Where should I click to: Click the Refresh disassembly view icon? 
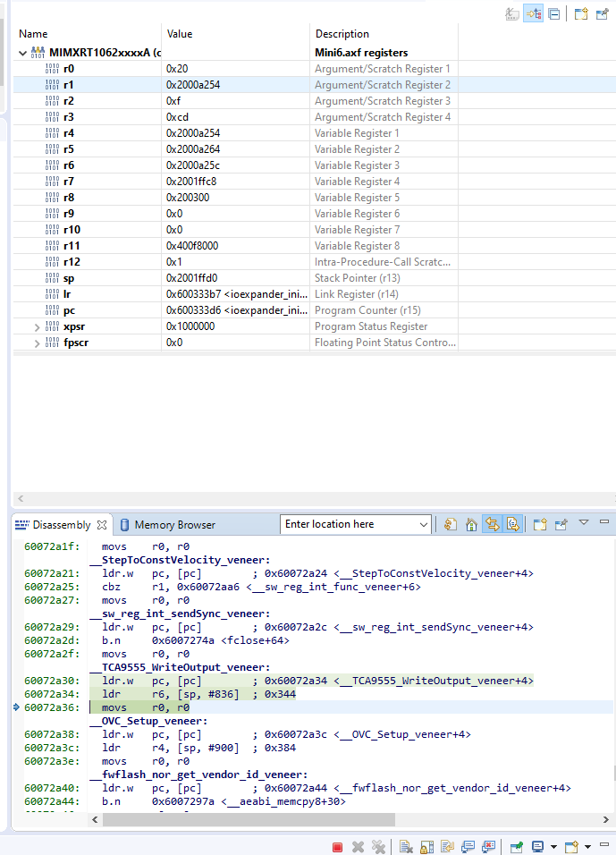tap(451, 525)
